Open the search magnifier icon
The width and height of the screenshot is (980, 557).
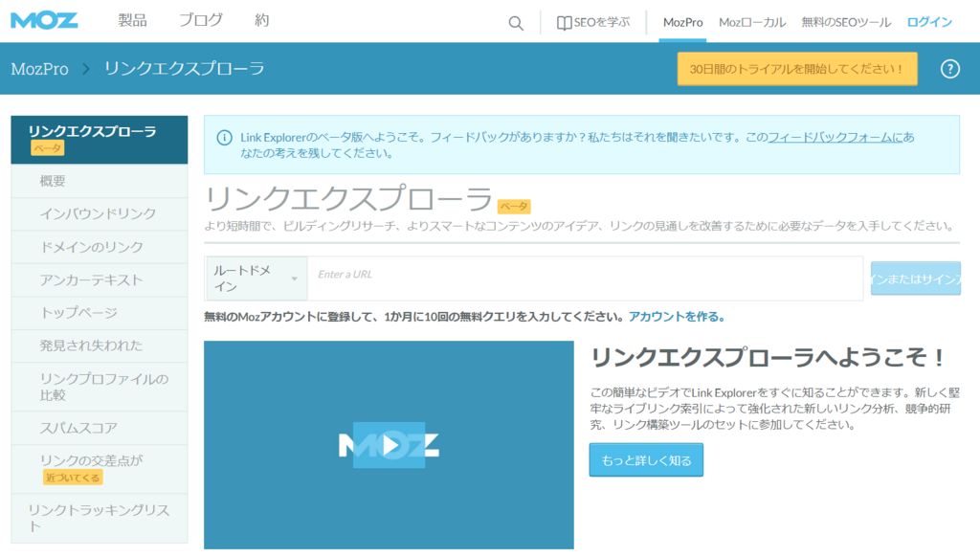pyautogui.click(x=516, y=24)
